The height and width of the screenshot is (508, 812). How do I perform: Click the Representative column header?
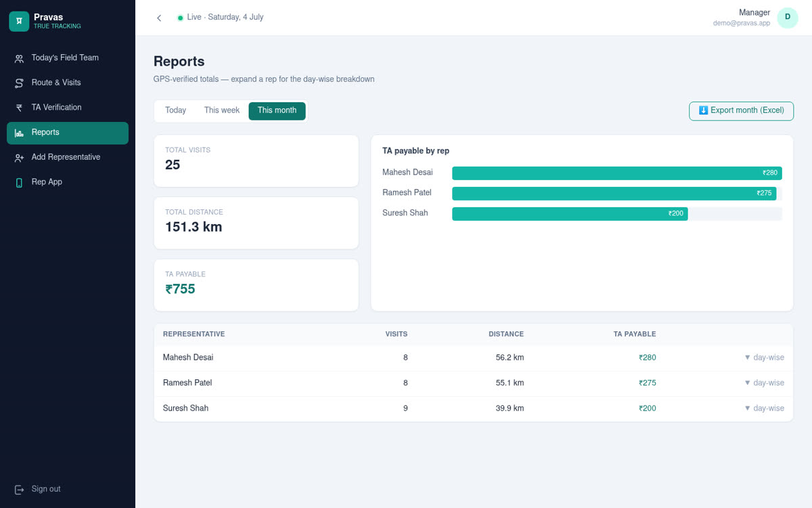click(194, 334)
